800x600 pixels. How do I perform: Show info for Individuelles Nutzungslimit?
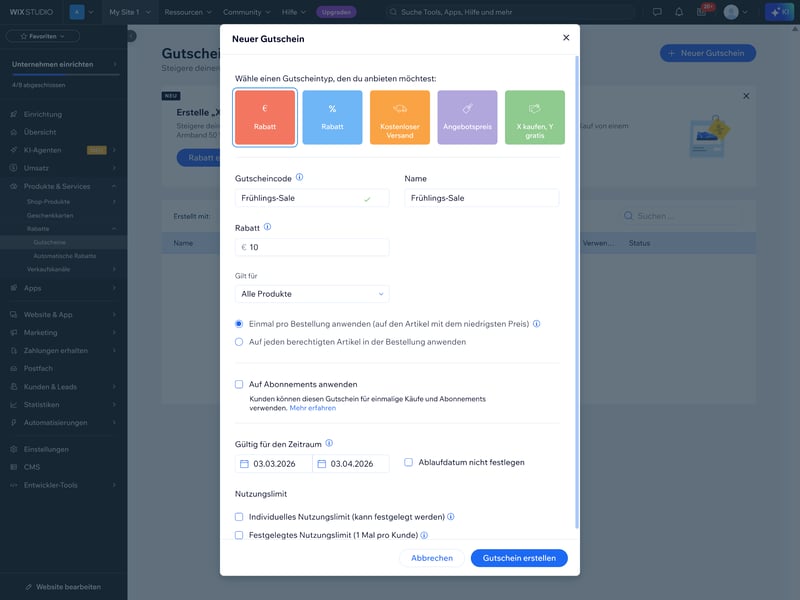[x=451, y=517]
